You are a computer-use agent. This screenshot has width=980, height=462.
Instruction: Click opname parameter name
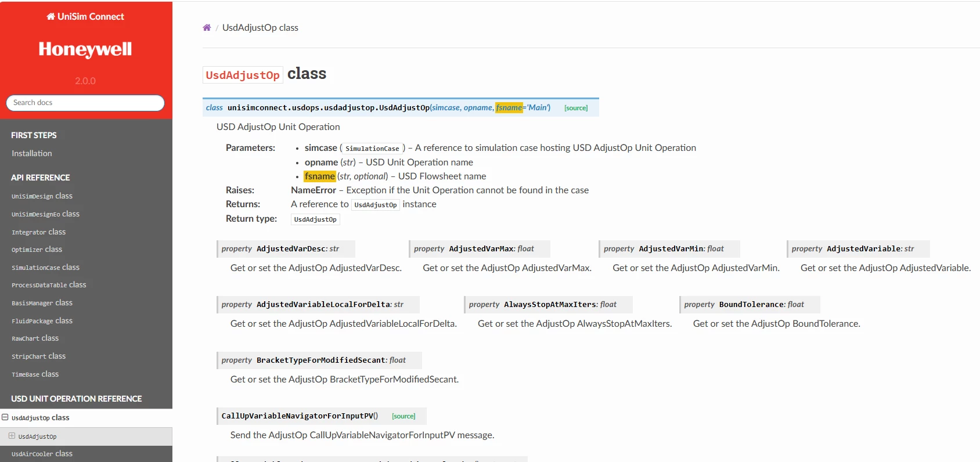coord(321,163)
